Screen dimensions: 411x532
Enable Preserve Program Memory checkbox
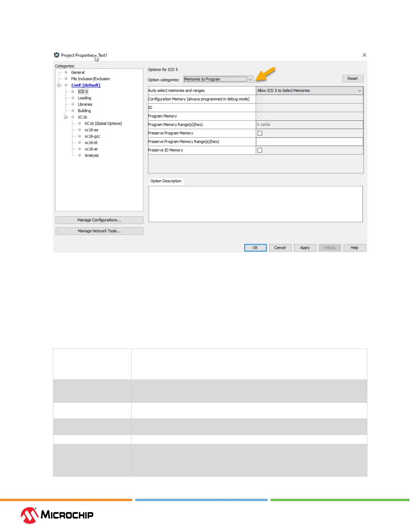coord(260,133)
